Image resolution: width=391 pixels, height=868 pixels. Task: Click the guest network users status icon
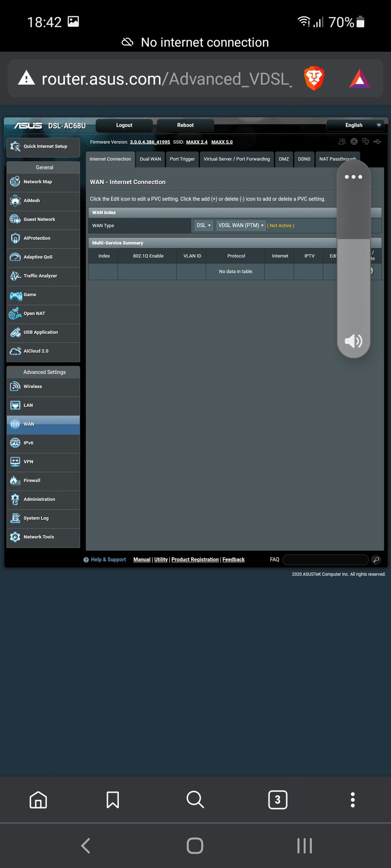342,142
